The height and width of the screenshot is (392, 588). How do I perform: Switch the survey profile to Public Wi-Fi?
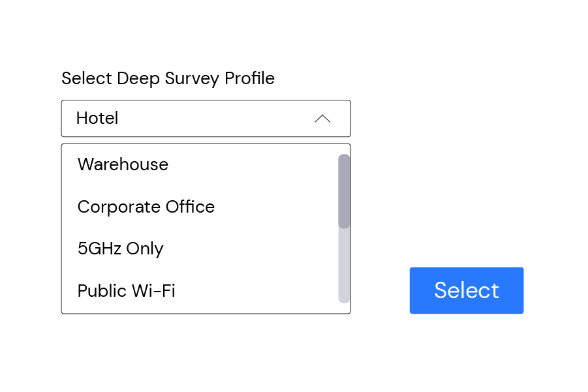click(126, 290)
